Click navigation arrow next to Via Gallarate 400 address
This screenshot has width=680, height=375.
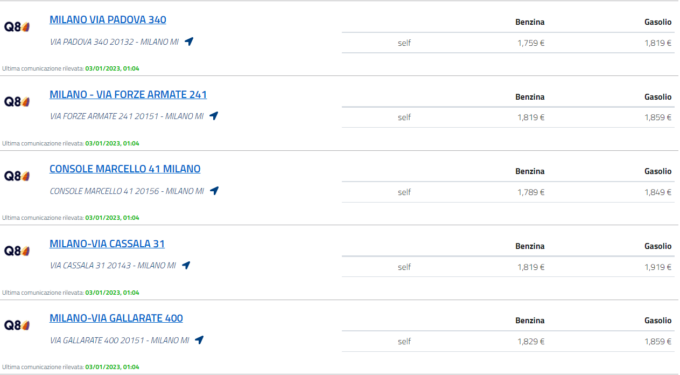coord(199,340)
